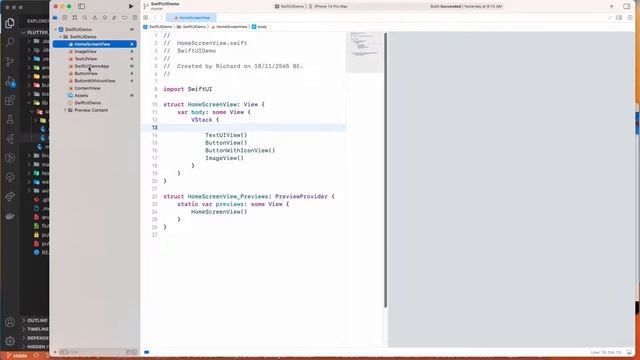Go forward in editor history
This screenshot has height=360, width=640.
[161, 18]
